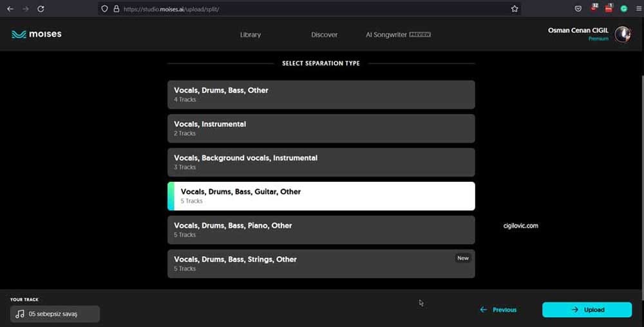Open the Discover tab

(x=325, y=35)
